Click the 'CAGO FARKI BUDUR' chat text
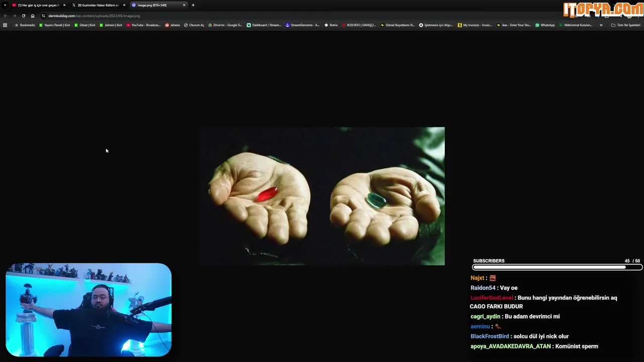 pyautogui.click(x=496, y=307)
